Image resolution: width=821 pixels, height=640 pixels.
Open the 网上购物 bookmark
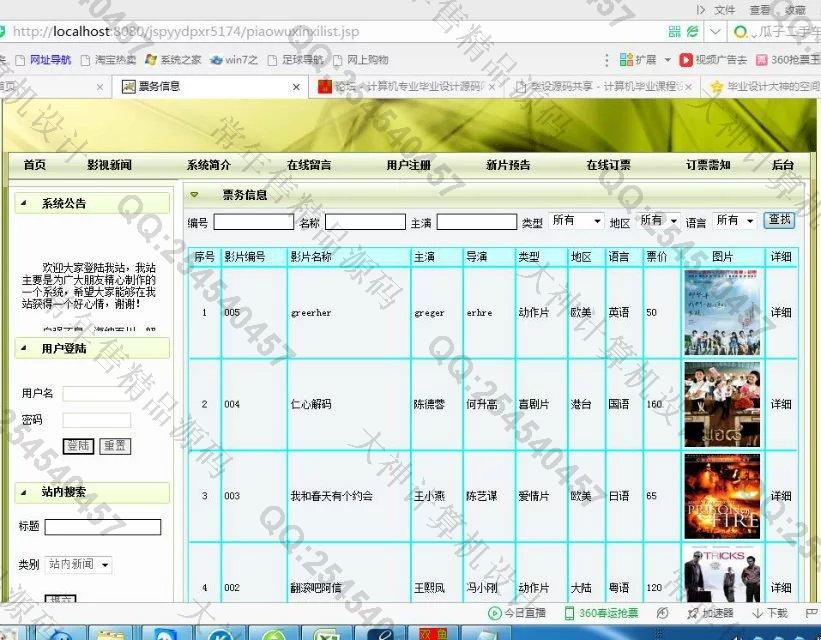(361, 60)
